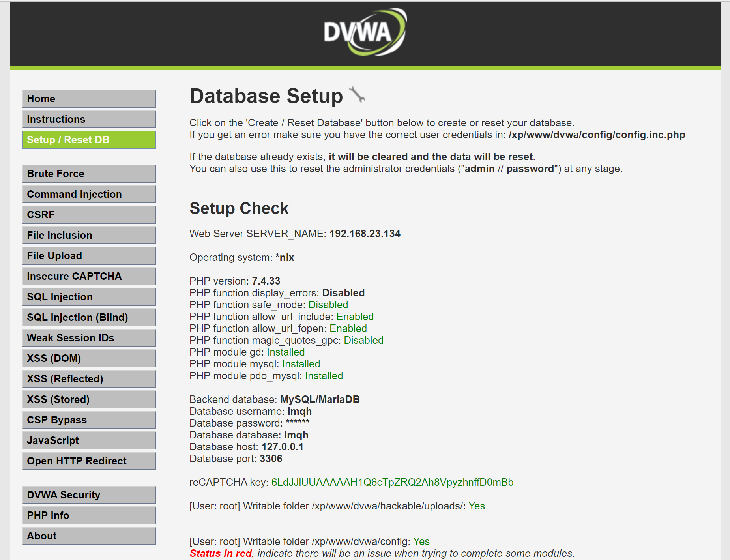The height and width of the screenshot is (560, 730).
Task: Click Yes for uploads folder writable
Action: coord(477,506)
